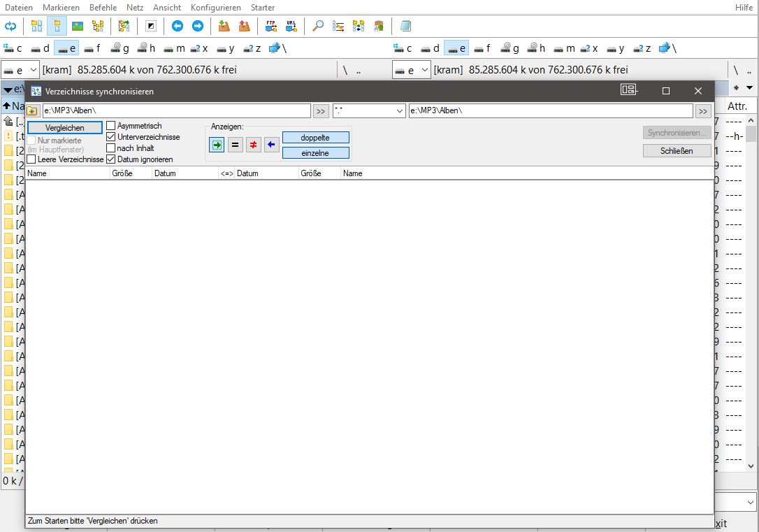The height and width of the screenshot is (532, 759).
Task: Toggle the red unequal files filter
Action: click(x=253, y=145)
